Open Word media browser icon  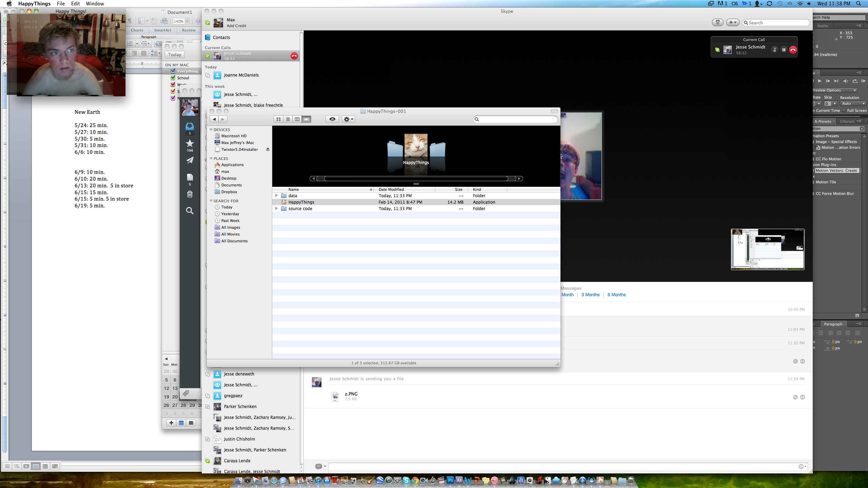pyautogui.click(x=164, y=21)
